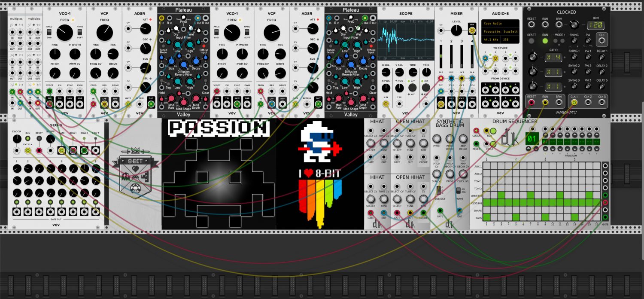The height and width of the screenshot is (299, 644).
Task: Click the SEQ-3 GATE output jack
Action: click(x=62, y=151)
